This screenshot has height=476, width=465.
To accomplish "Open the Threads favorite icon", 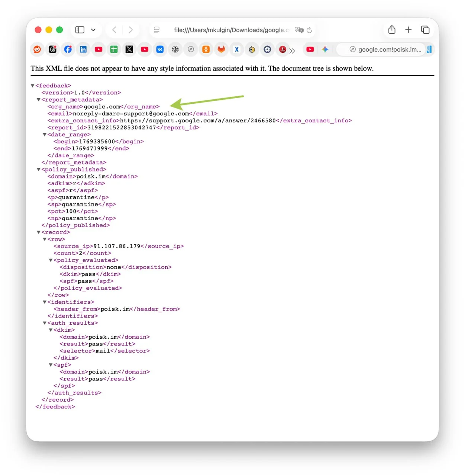I will [52, 49].
